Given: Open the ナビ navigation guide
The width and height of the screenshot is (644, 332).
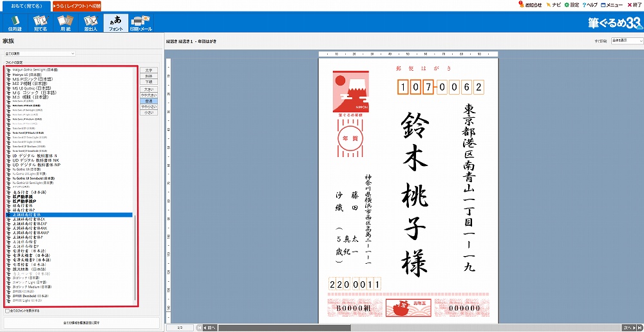Looking at the screenshot, I should click(553, 5).
